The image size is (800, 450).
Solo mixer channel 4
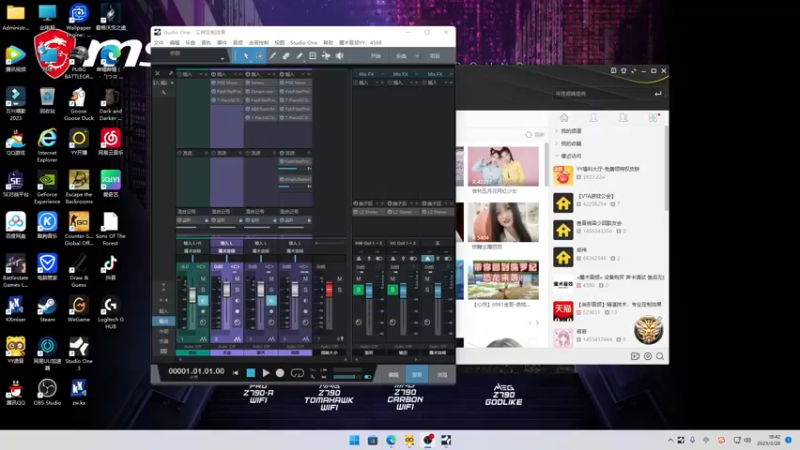point(306,290)
